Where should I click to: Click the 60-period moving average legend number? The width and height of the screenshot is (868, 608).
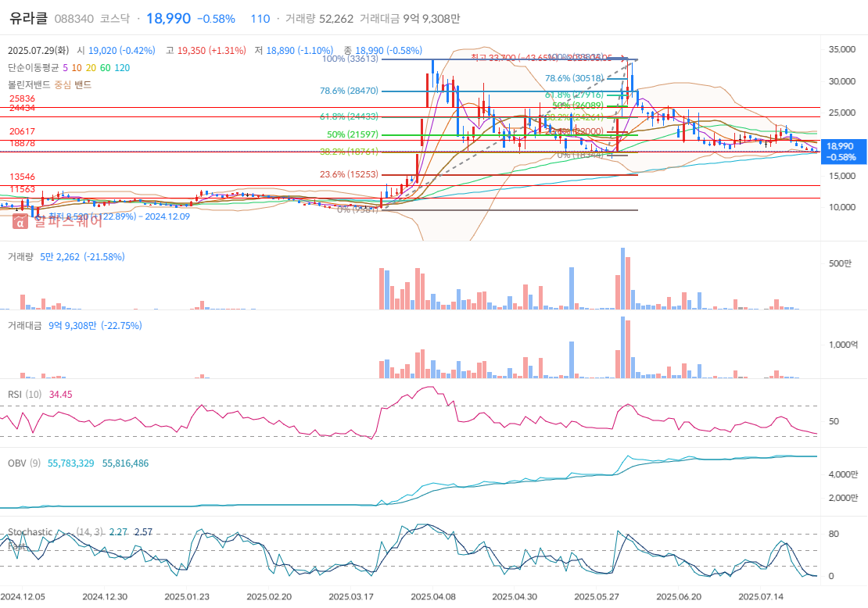(x=106, y=67)
